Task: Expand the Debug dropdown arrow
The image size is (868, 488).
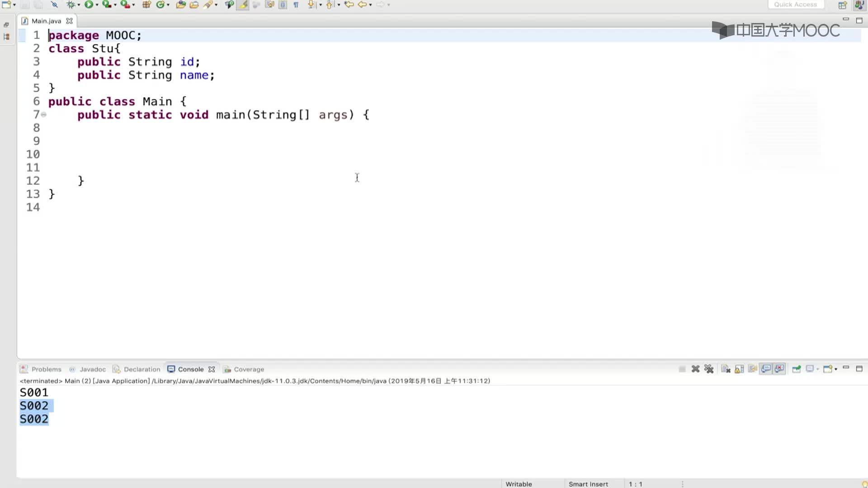Action: 79,5
